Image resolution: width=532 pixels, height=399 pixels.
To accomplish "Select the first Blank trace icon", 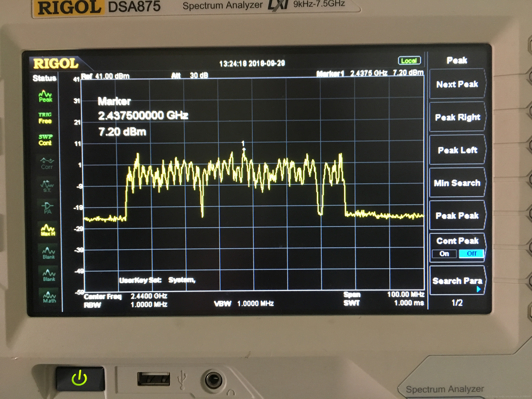I will tap(49, 253).
